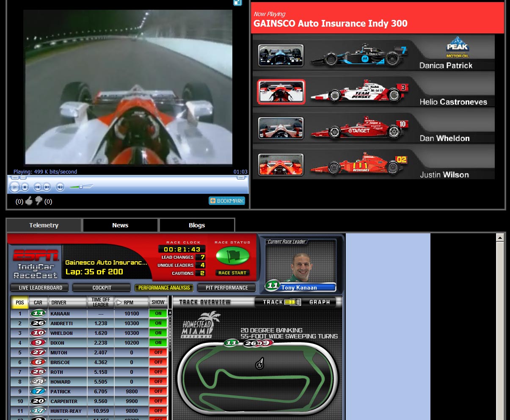Image resolution: width=510 pixels, height=420 pixels.
Task: Toggle show OFF for Howard
Action: coord(158,382)
